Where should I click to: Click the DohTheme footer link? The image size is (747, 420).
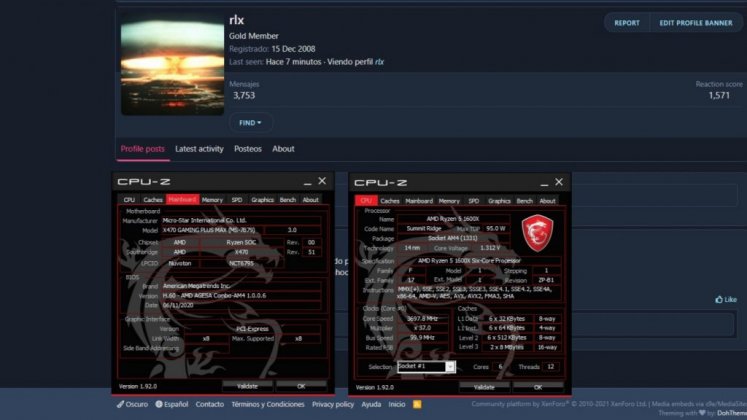pos(732,413)
